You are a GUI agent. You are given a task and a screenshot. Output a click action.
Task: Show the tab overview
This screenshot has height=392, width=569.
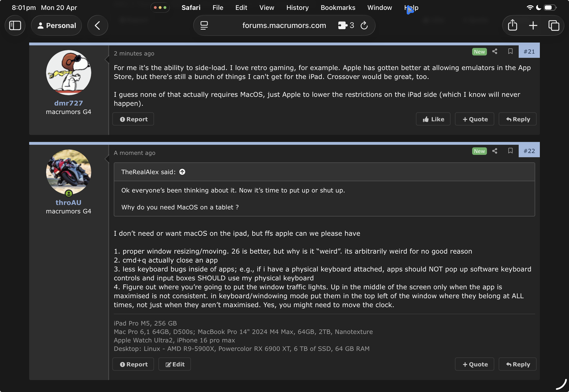[x=553, y=25]
